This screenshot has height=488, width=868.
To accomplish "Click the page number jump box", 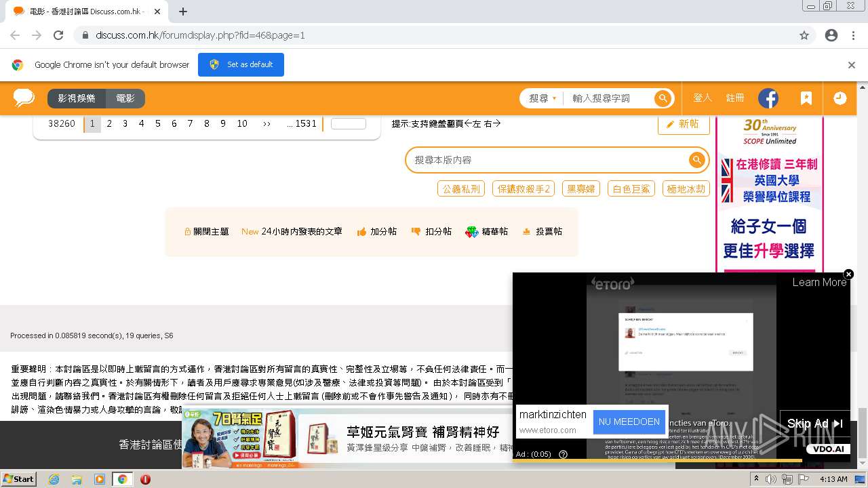I will (x=349, y=124).
